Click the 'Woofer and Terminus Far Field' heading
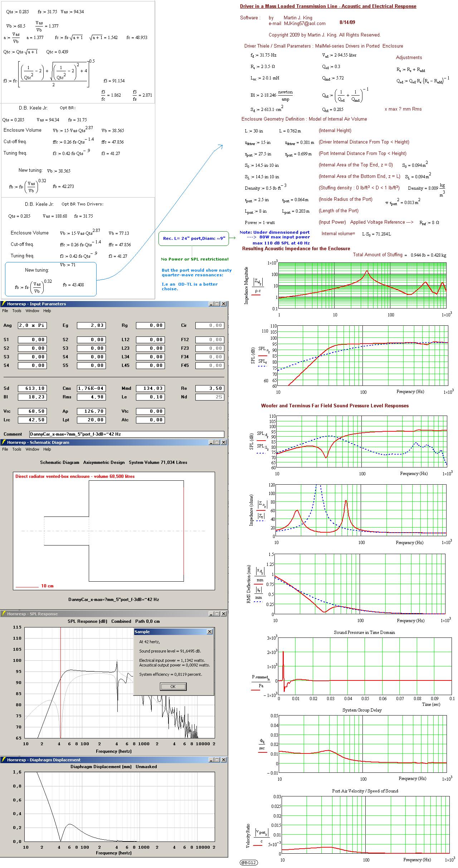458x868 pixels. [335, 406]
